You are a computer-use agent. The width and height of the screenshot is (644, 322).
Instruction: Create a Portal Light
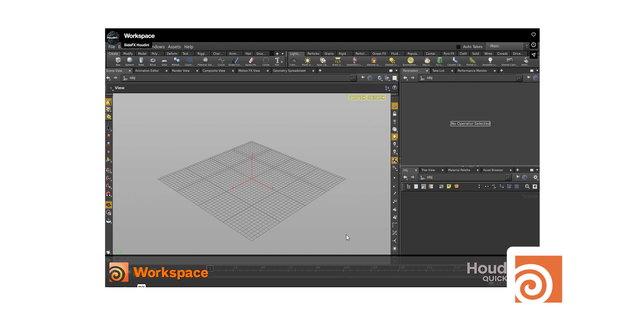pos(472,62)
